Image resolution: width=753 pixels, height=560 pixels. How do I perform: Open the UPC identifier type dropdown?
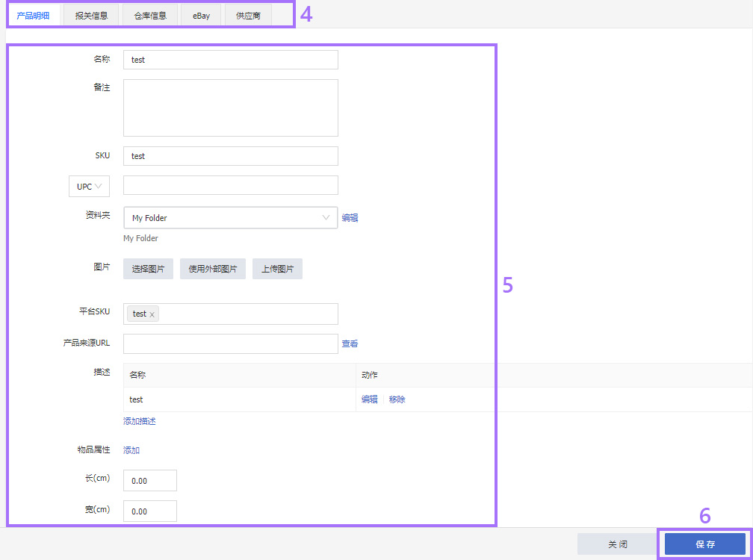tap(89, 185)
